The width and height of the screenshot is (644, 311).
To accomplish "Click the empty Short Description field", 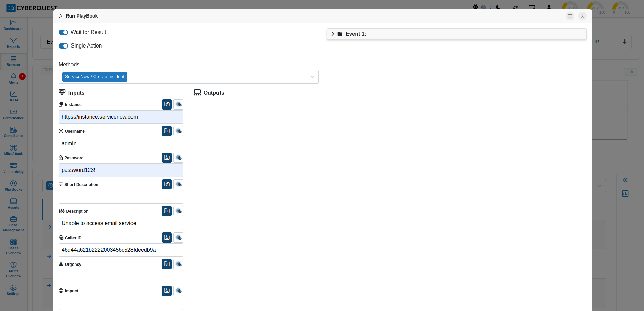I will pos(121,197).
